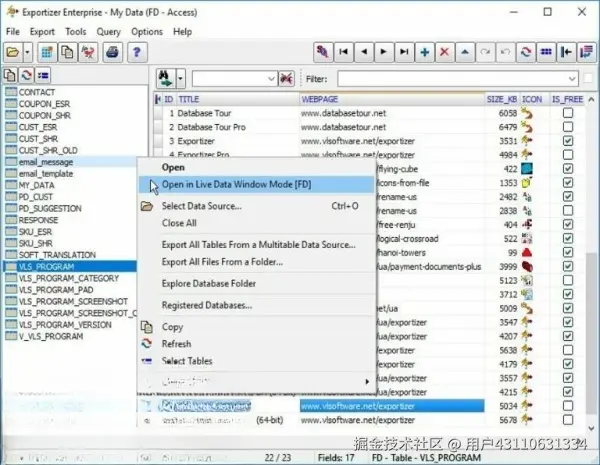Viewport: 600px width, 465px height.
Task: Delete the record with the red X icon
Action: click(445, 52)
